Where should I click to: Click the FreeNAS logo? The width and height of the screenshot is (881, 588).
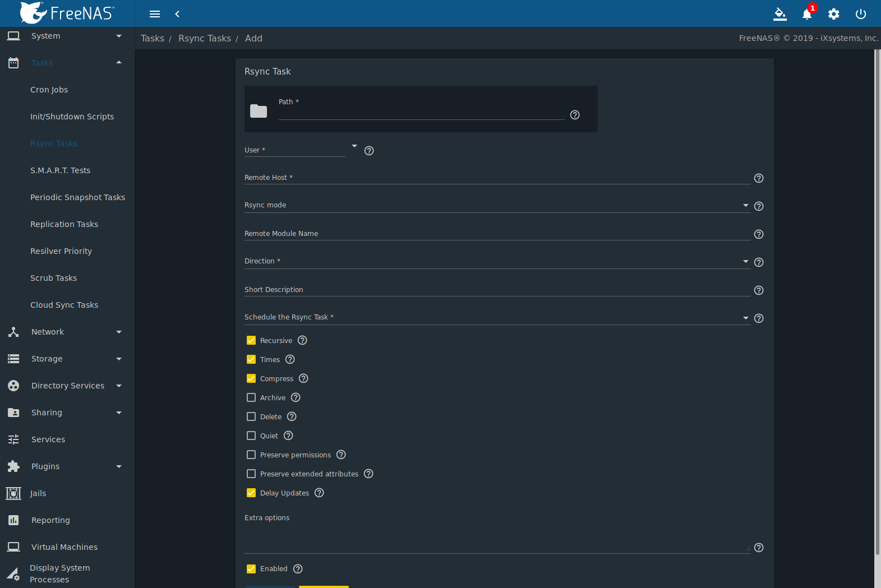[67, 13]
